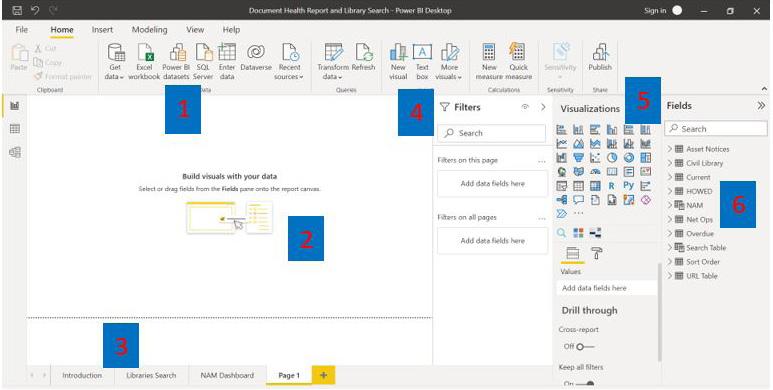Select the Line chart visual
Image resolution: width=773 pixels, height=390 pixels.
pyautogui.click(x=562, y=143)
